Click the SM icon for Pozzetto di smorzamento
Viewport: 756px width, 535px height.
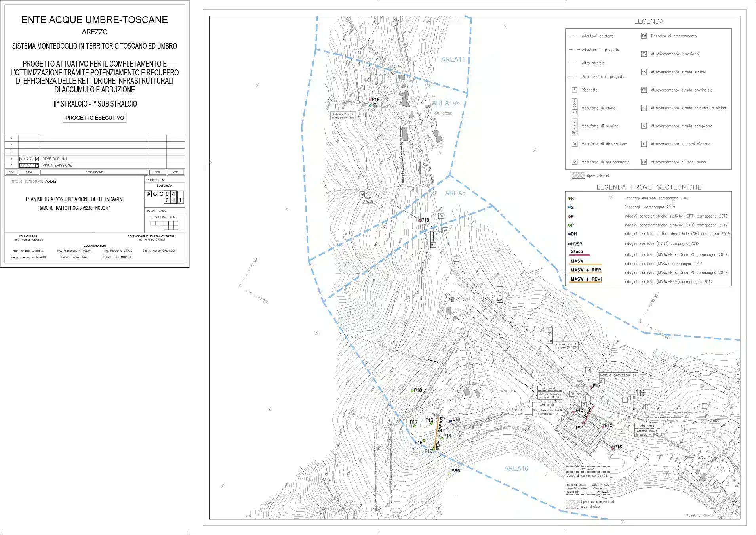click(x=644, y=36)
